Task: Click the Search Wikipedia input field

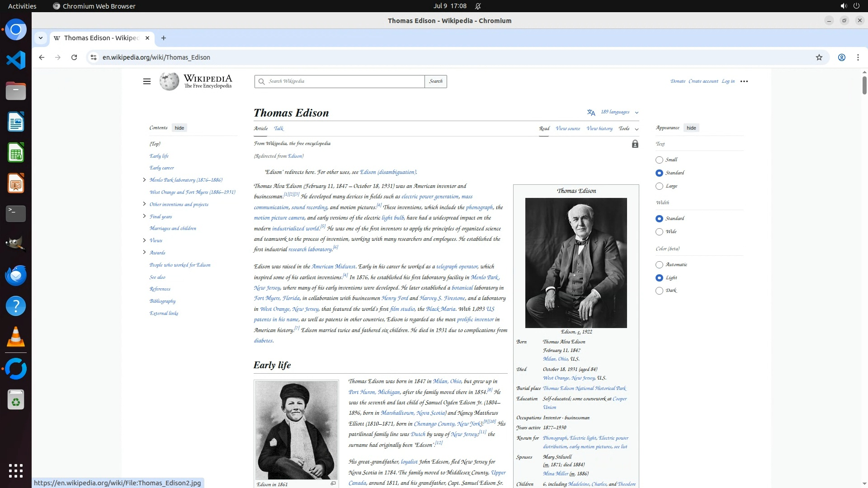Action: tap(344, 81)
